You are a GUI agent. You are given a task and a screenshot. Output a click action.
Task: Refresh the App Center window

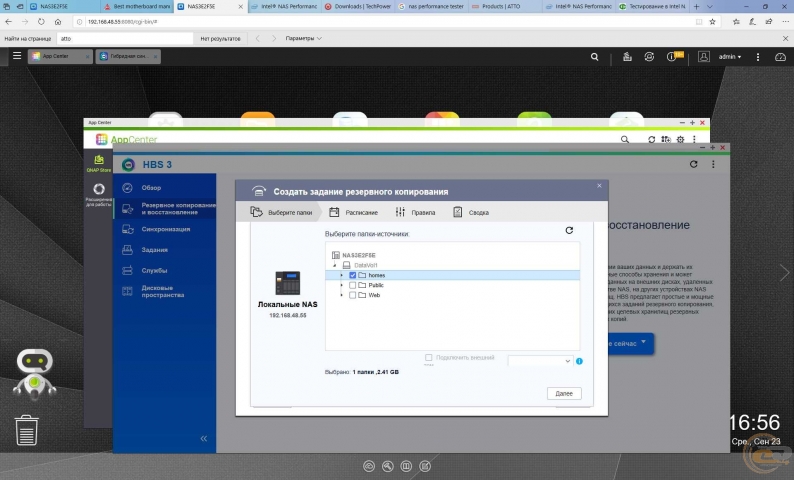click(x=651, y=139)
